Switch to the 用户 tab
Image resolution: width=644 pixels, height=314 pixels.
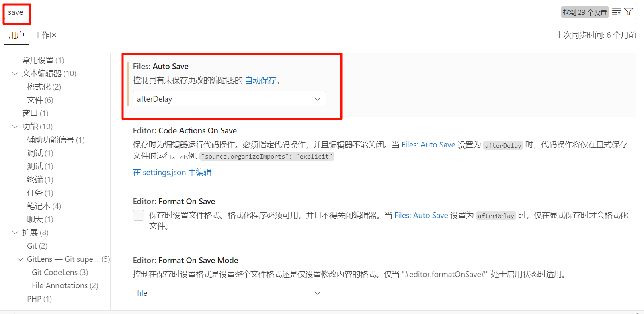16,35
